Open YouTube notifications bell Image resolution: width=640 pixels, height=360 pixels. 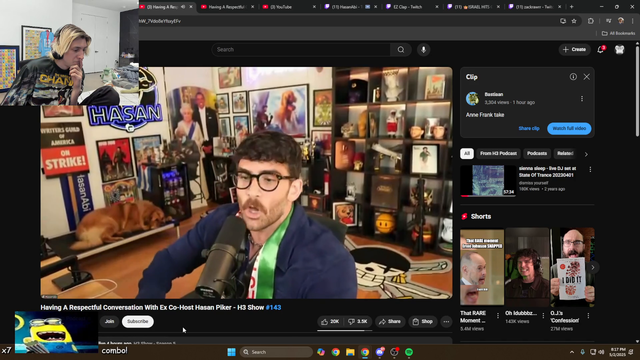coord(601,49)
